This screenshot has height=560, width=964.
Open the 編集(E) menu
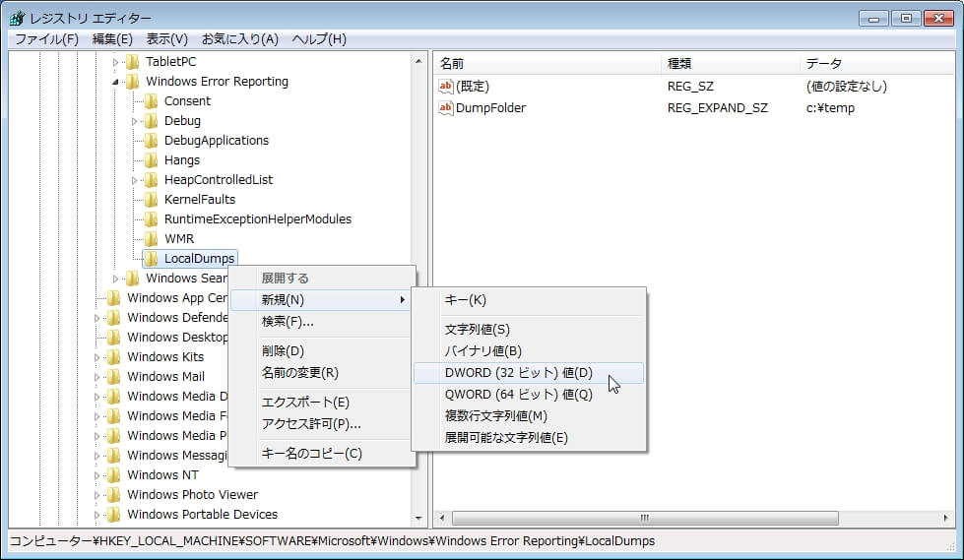(x=112, y=39)
